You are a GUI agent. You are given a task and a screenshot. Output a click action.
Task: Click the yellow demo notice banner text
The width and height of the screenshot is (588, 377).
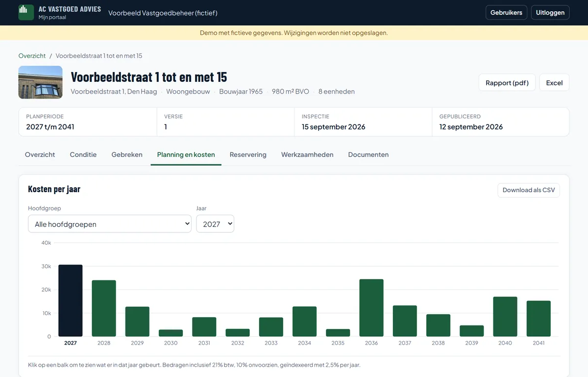pos(294,33)
